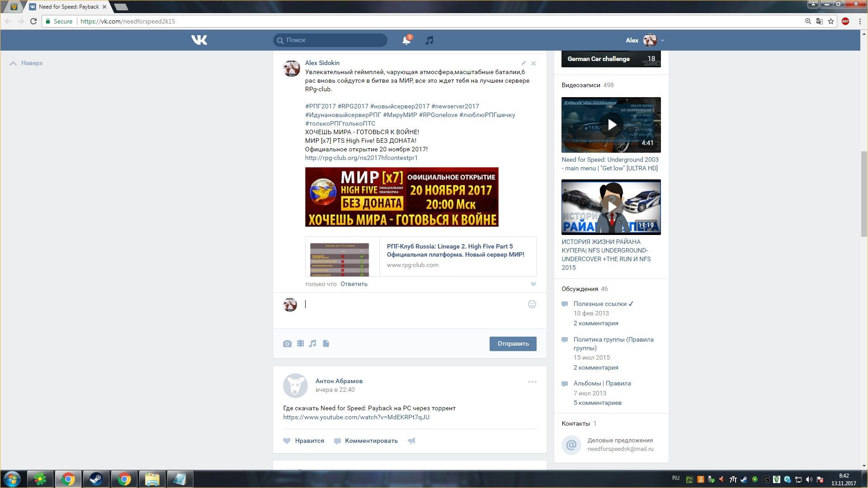Attach a photo with camera icon
The height and width of the screenshot is (488, 868).
(287, 344)
